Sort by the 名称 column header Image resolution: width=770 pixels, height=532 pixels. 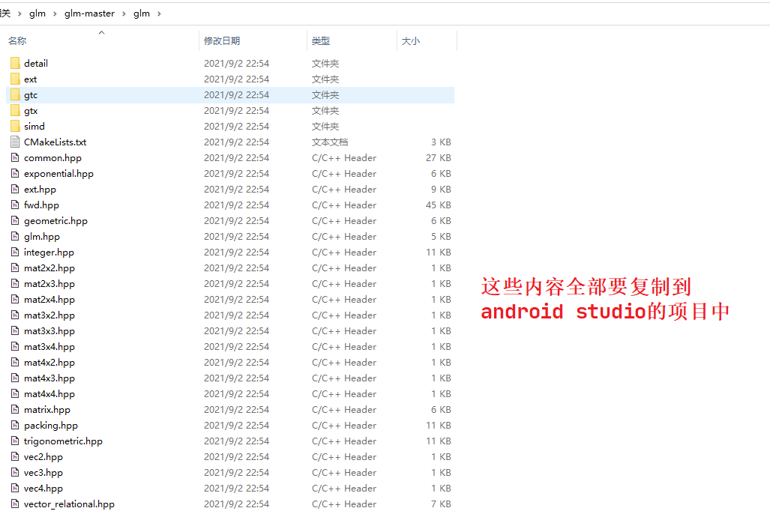coord(17,40)
